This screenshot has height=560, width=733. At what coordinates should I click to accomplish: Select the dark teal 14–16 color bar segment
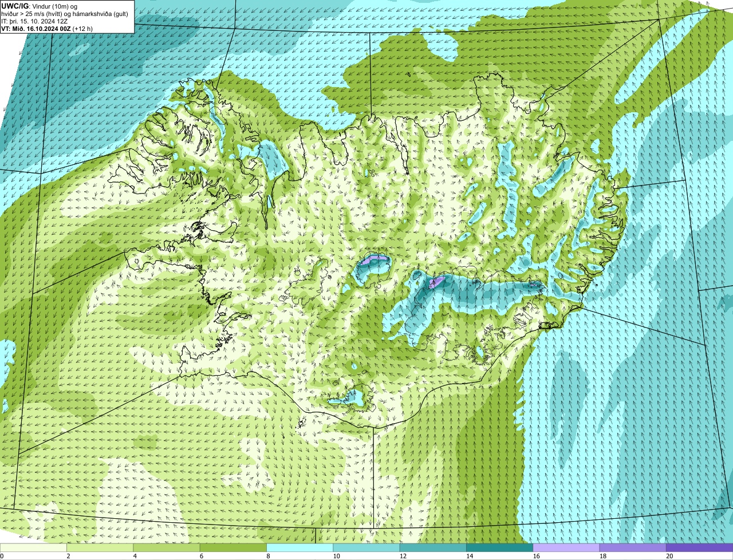(499, 547)
